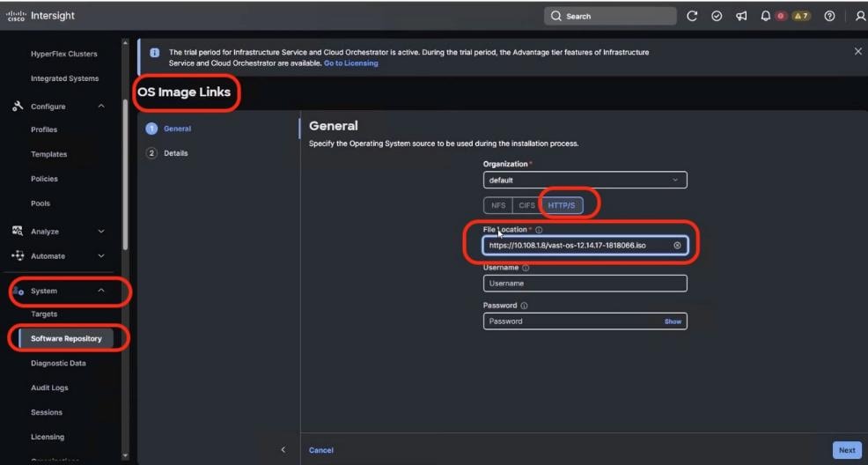Open Templates under Configure

pyautogui.click(x=48, y=154)
